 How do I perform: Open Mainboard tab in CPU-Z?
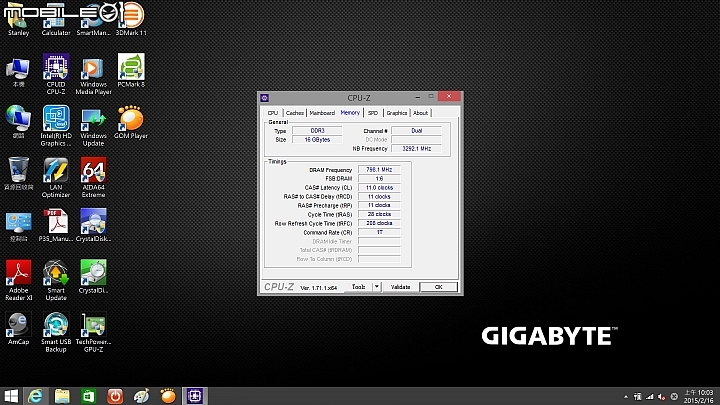point(322,113)
